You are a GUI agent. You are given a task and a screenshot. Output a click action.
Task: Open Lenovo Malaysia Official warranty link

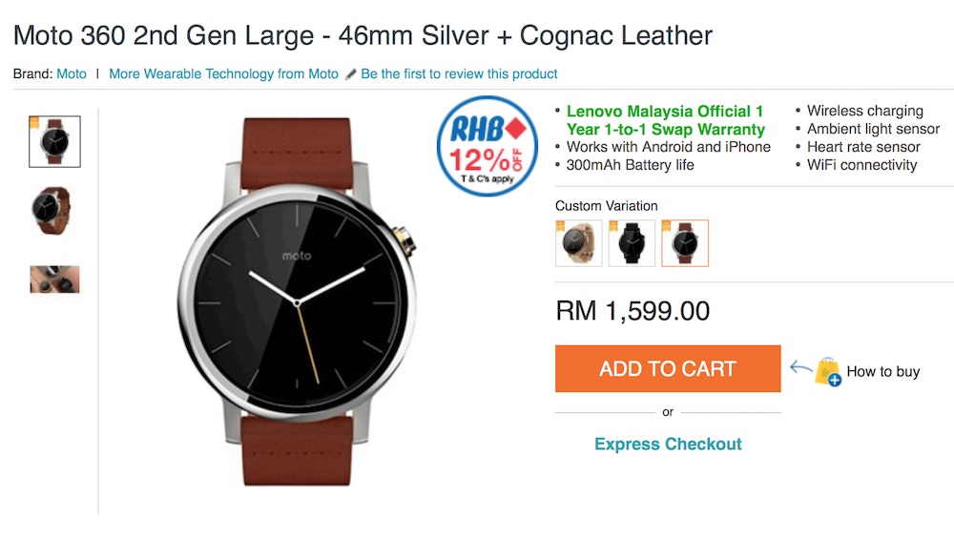coord(666,120)
